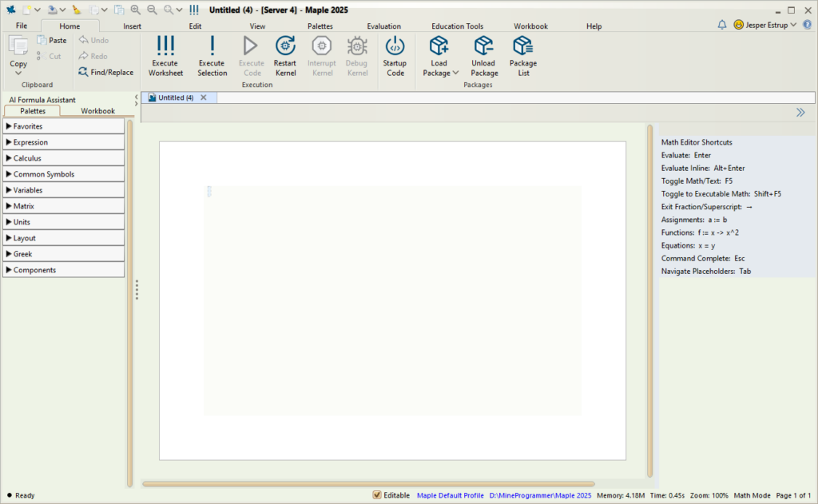Open the File menu
The image size is (818, 504).
[x=22, y=26]
